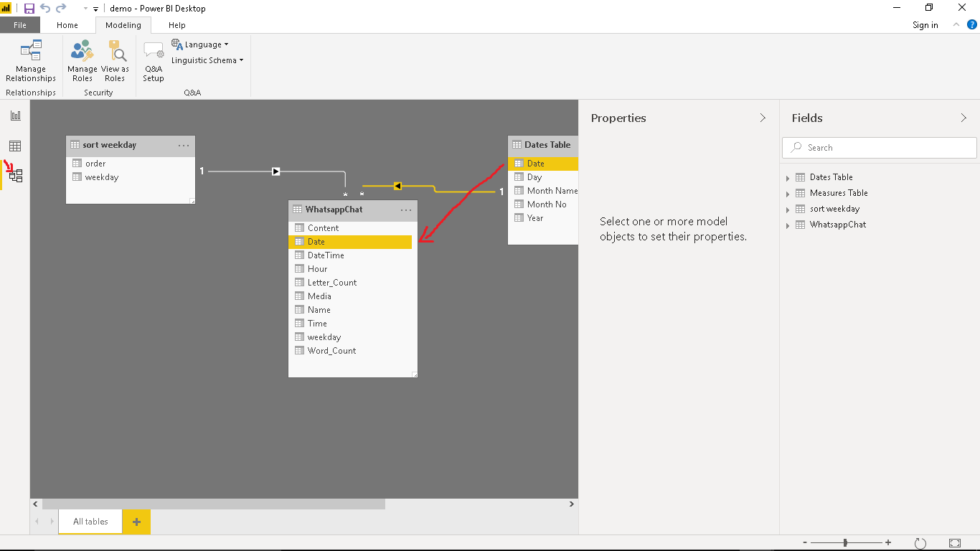Viewport: 980px width, 551px height.
Task: Click horizontal scrollbar right arrow
Action: click(x=572, y=504)
